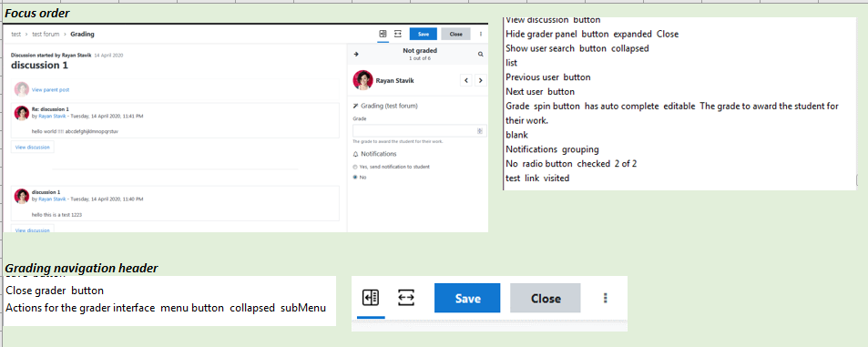Click 'Actions for the grader interface menu button' line
Viewport: 868px width, 347px height.
coord(166,308)
